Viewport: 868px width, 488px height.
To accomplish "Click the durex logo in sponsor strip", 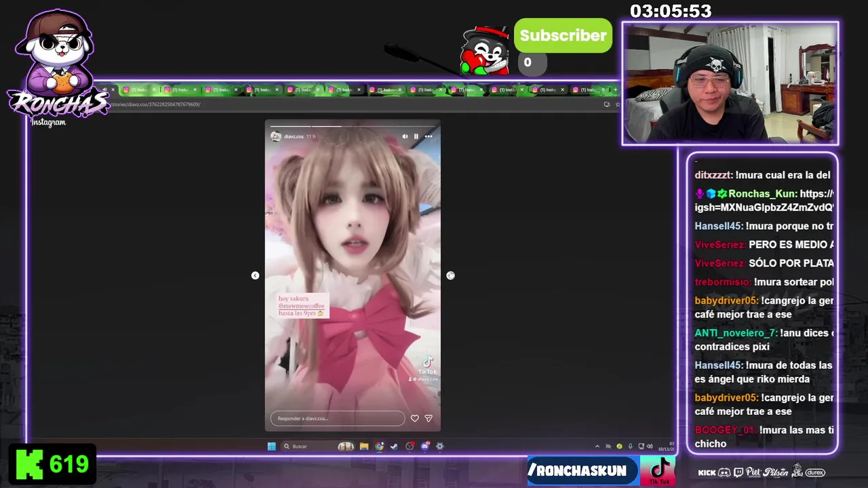I will tap(815, 472).
